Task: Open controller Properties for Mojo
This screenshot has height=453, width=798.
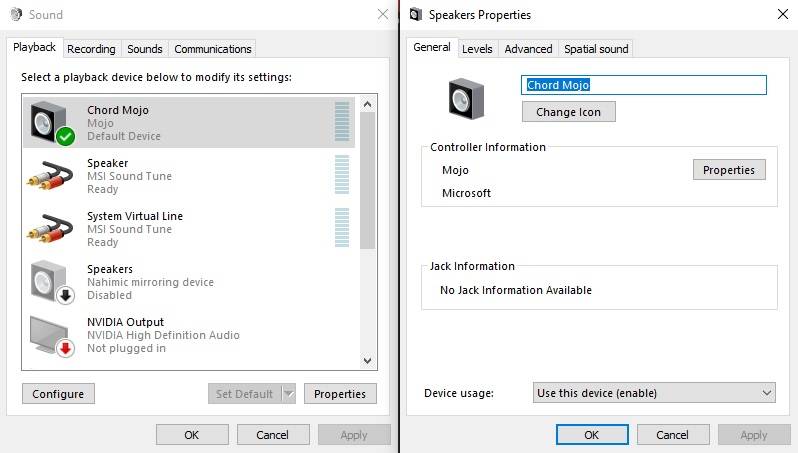Action: tap(729, 170)
